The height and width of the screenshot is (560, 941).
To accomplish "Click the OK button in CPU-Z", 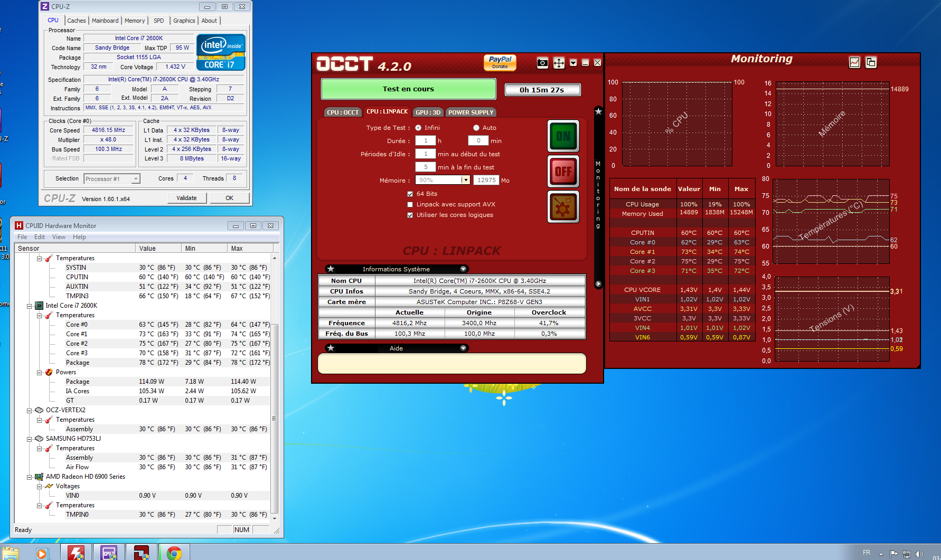I will pyautogui.click(x=229, y=198).
